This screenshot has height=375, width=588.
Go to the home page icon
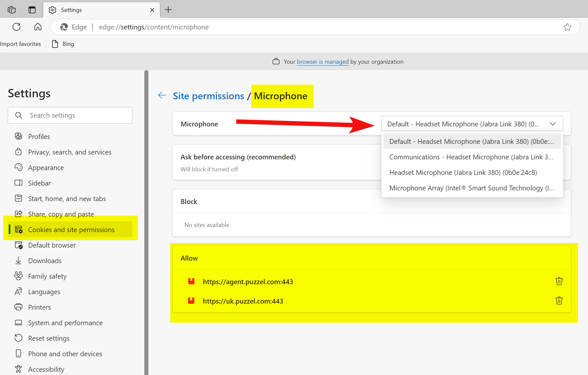[x=38, y=27]
